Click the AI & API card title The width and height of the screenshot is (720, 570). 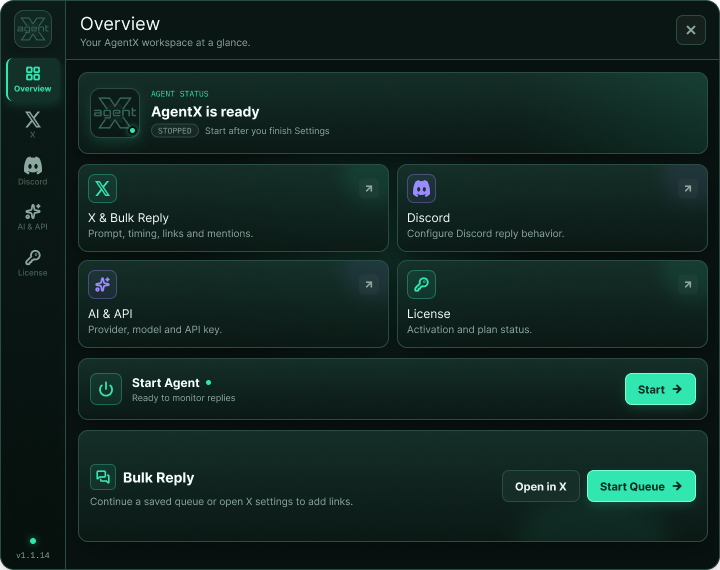[x=110, y=314]
